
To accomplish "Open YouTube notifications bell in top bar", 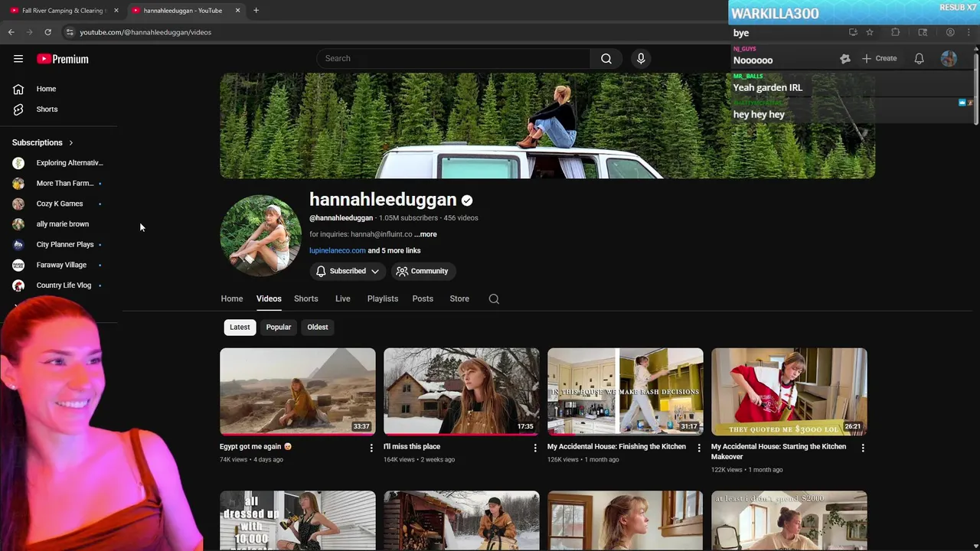I will [919, 58].
